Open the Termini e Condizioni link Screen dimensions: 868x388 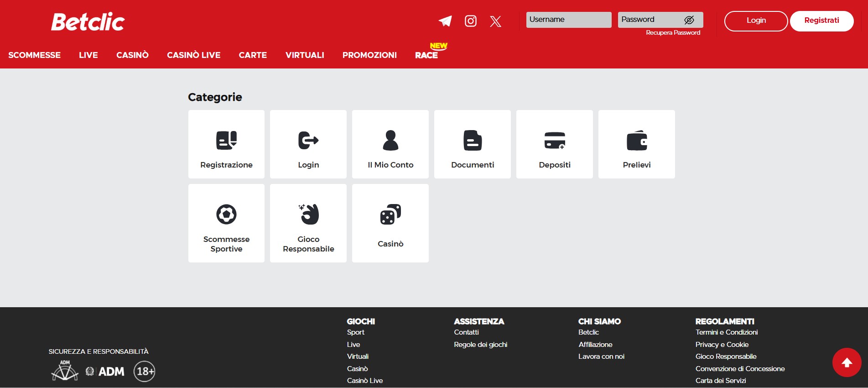coord(727,332)
